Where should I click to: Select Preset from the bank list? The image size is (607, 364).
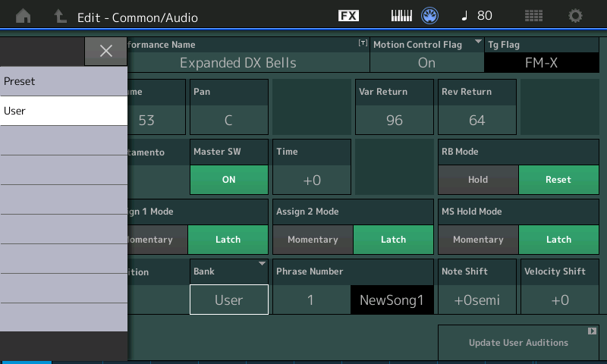tap(64, 81)
